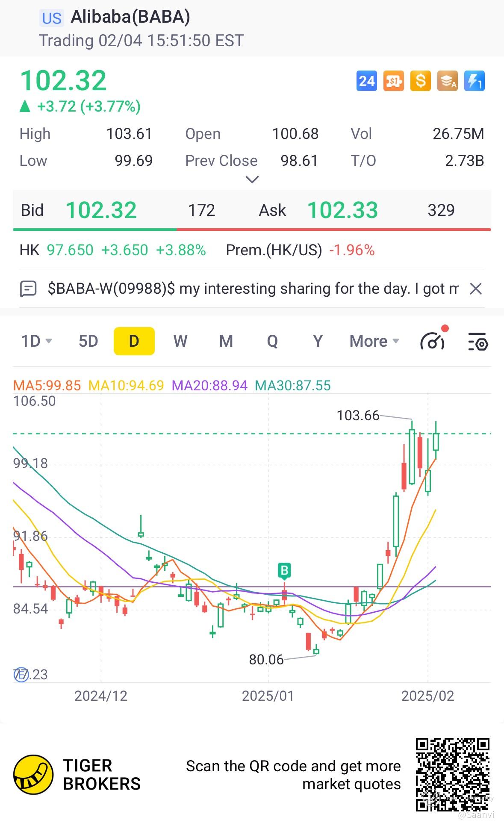
Task: Tap the Low 99.69 value
Action: [x=133, y=161]
